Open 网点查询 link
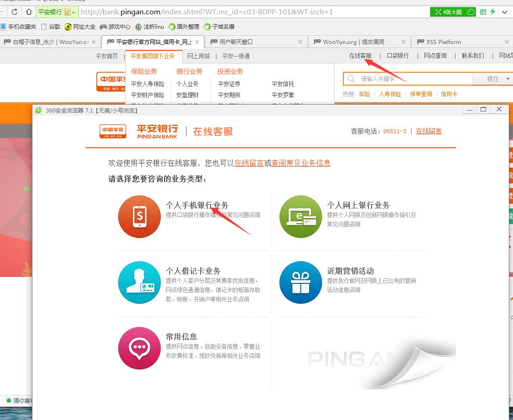This screenshot has height=420, width=513. point(435,56)
